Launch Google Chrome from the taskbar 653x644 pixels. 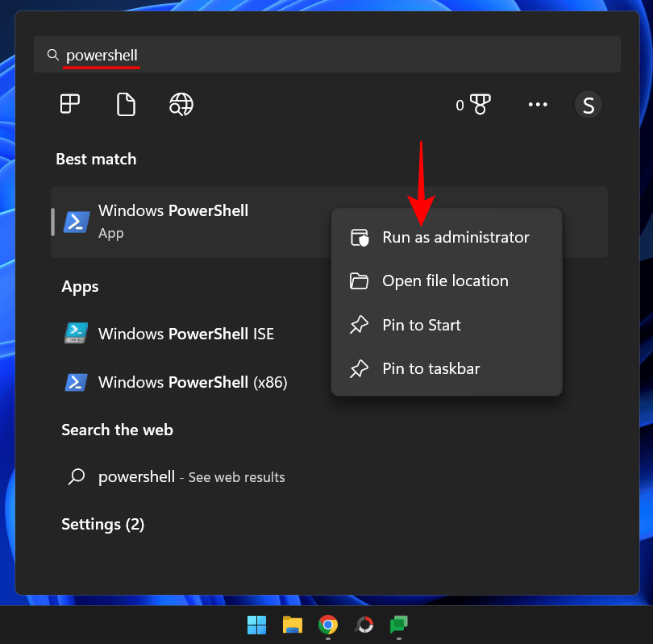point(327,625)
